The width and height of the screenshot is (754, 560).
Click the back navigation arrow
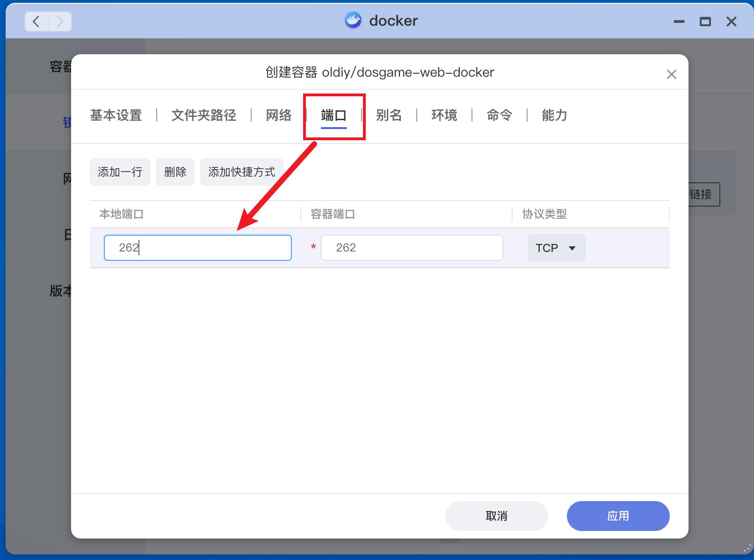[36, 22]
